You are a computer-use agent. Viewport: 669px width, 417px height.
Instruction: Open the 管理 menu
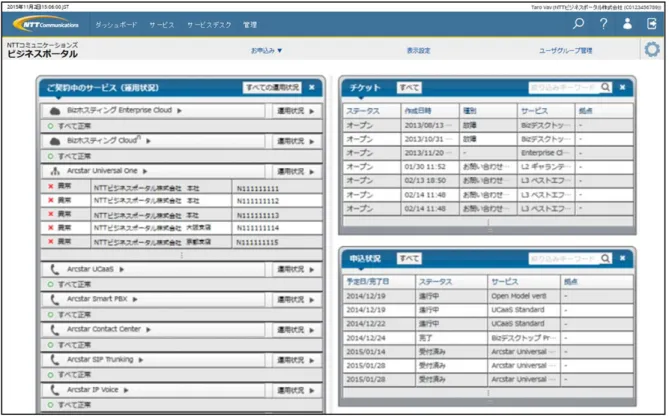pos(250,25)
